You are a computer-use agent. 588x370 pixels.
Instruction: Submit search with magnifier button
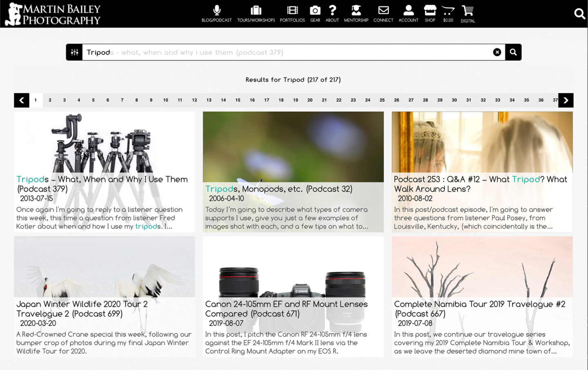[x=513, y=52]
